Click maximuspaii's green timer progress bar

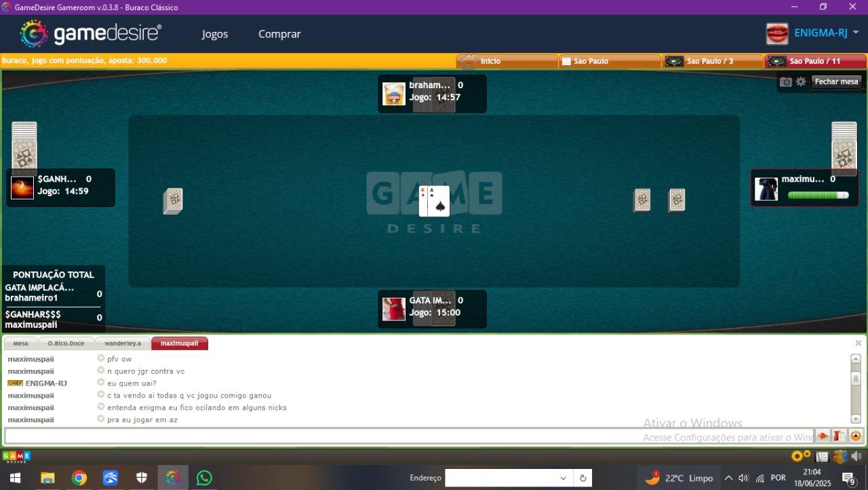818,195
